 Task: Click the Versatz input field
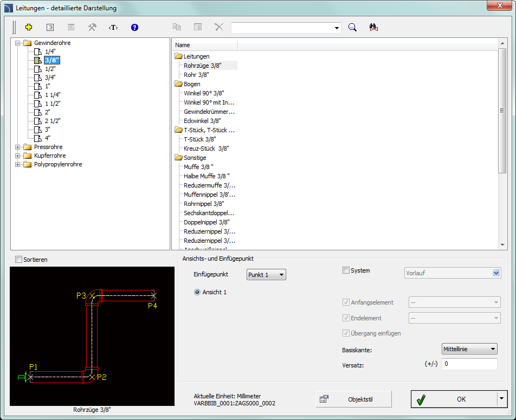click(469, 364)
